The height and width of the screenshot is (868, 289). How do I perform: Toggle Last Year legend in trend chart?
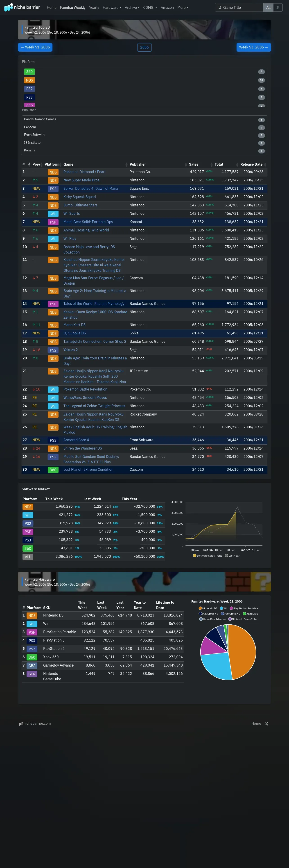[x=232, y=556]
